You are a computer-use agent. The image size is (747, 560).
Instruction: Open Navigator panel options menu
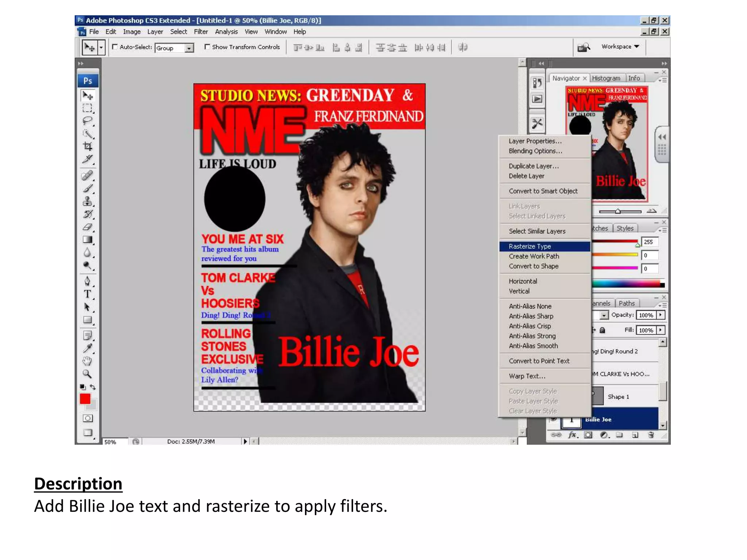[662, 80]
